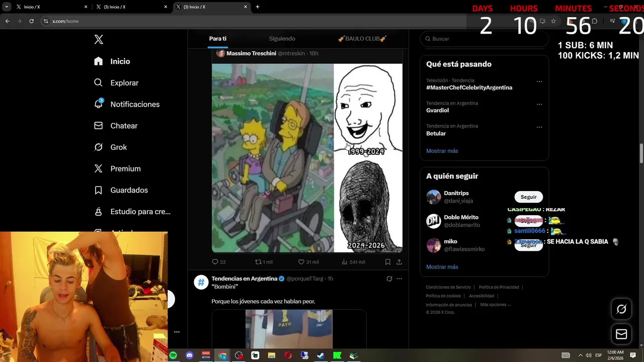Repost Massimo Treschini's post
Screen dimensions: 644x362
[264, 262]
